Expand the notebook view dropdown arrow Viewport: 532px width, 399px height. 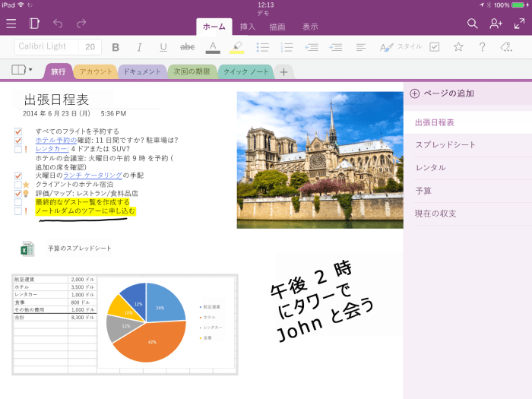click(30, 70)
